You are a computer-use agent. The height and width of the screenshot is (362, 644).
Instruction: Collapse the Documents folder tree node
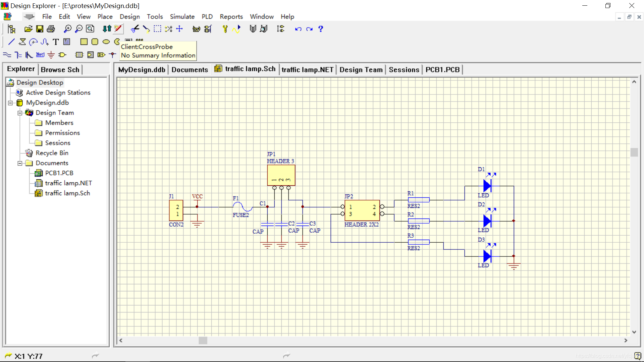[x=20, y=163]
